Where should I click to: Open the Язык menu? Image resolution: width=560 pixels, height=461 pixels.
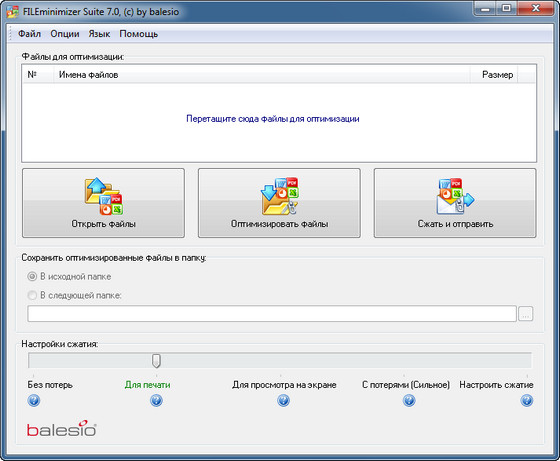click(x=99, y=34)
